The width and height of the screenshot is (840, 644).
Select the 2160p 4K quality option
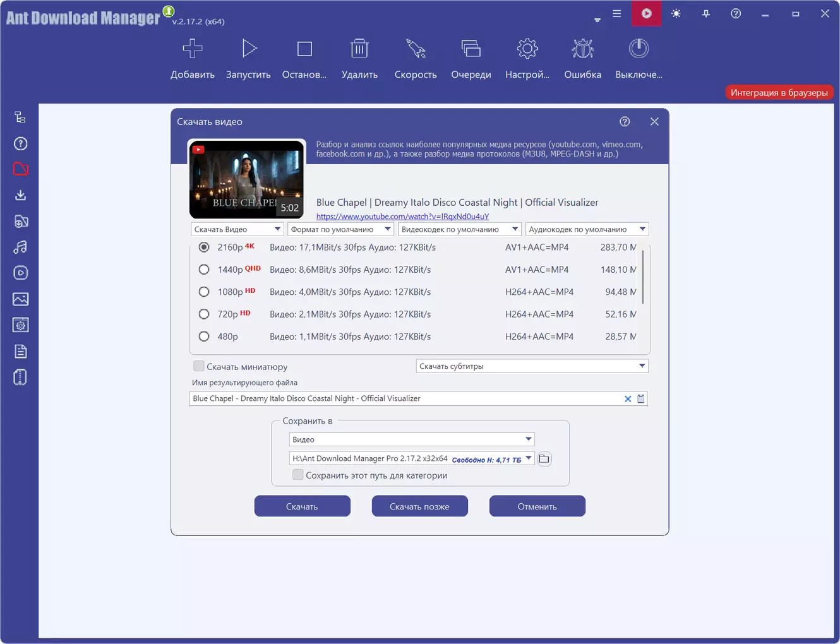point(204,247)
